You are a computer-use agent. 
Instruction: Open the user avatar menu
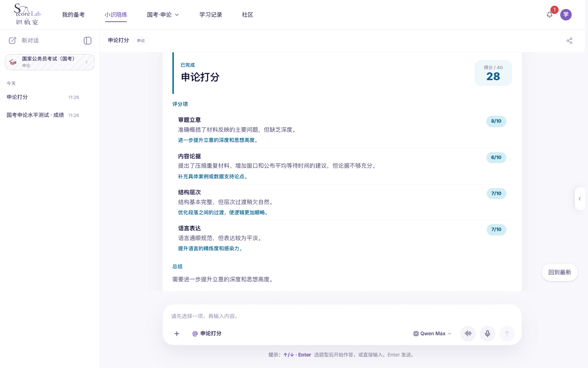(566, 15)
